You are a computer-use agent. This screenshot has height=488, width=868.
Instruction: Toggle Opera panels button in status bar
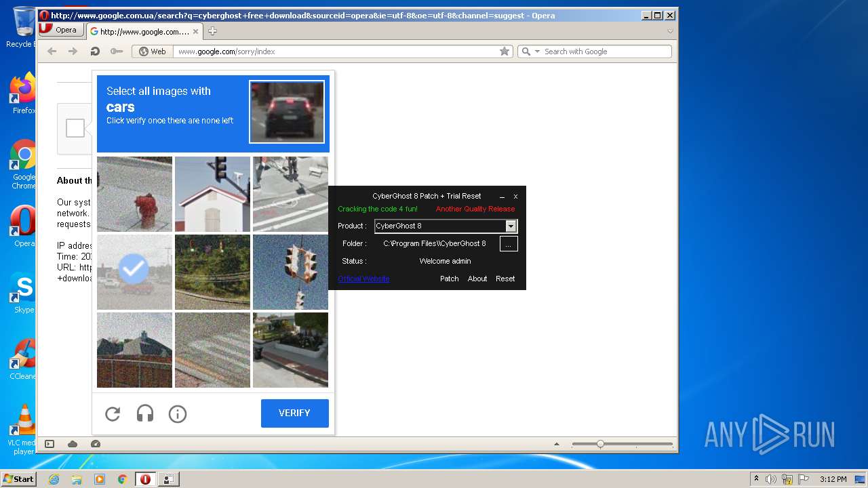click(50, 444)
